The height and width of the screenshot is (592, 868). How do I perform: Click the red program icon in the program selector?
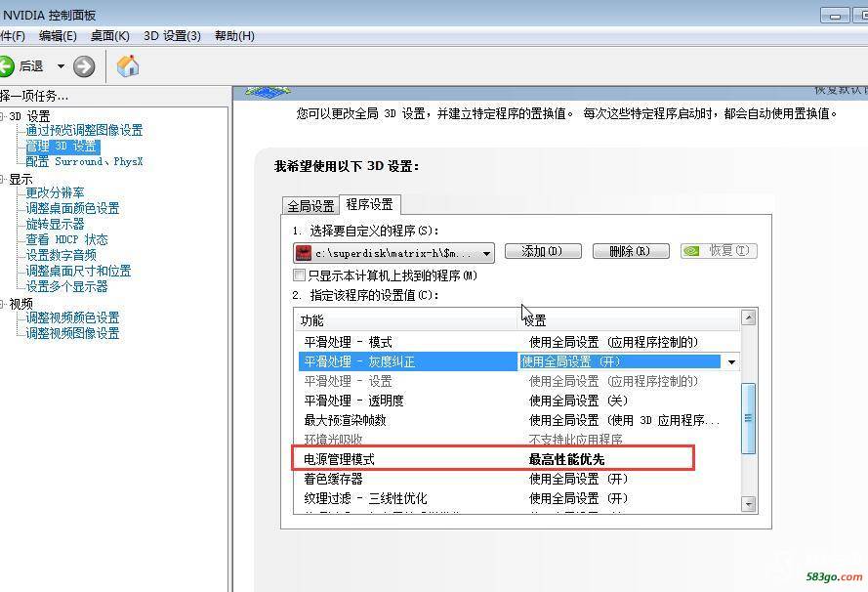(304, 253)
